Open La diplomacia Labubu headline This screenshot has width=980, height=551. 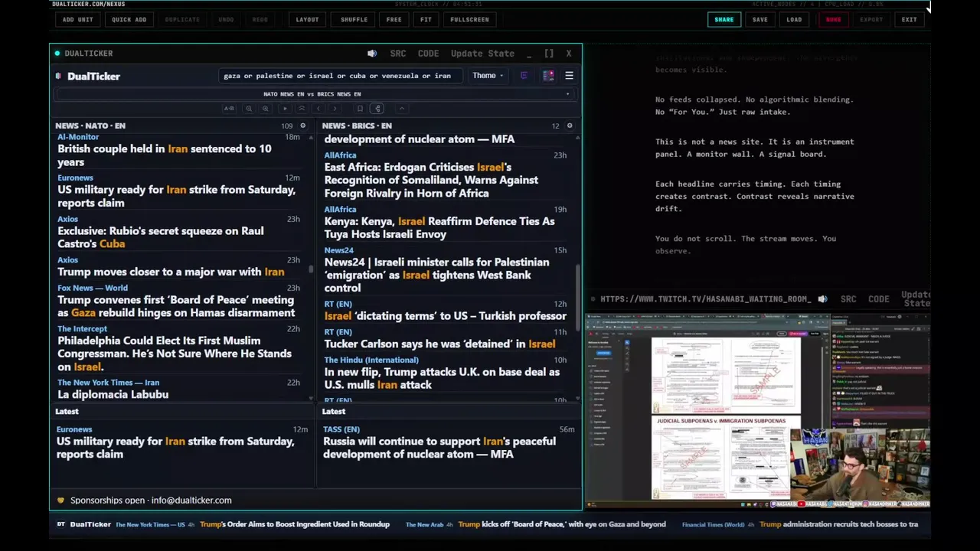click(x=113, y=394)
